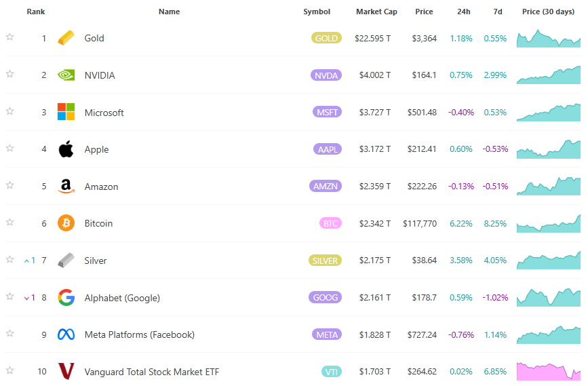Image resolution: width=588 pixels, height=386 pixels.
Task: Click Gold's 1.18% 24h change
Action: pos(461,38)
